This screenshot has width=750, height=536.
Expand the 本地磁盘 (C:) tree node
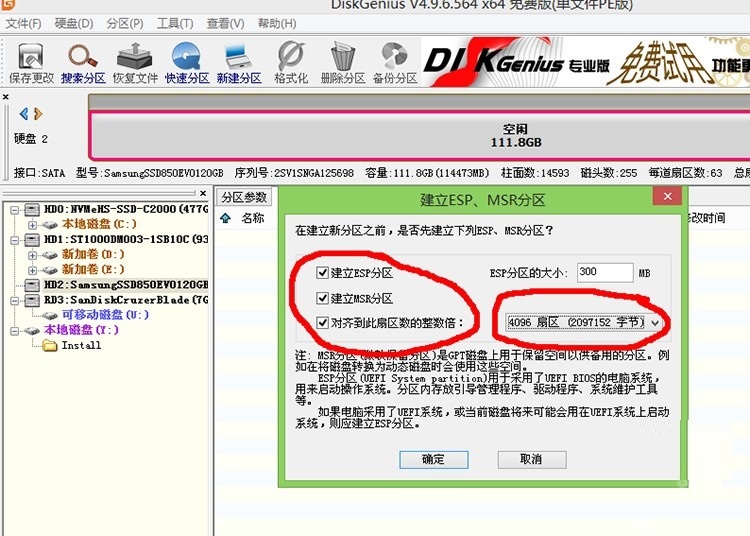click(x=32, y=224)
